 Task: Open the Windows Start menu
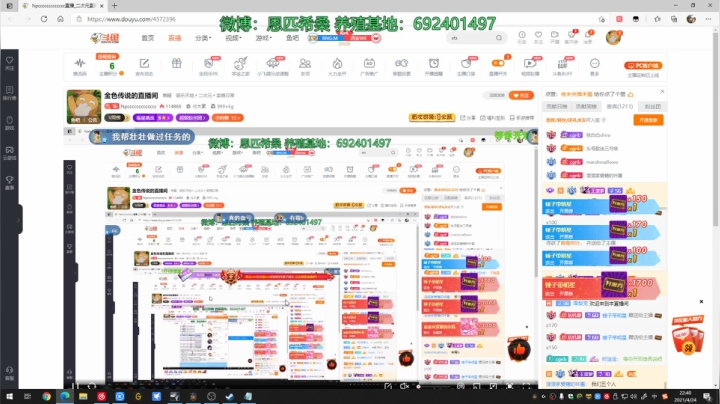coord(9,396)
